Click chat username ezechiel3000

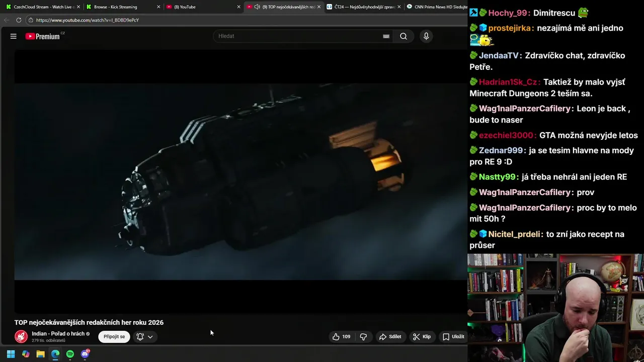tap(506, 135)
